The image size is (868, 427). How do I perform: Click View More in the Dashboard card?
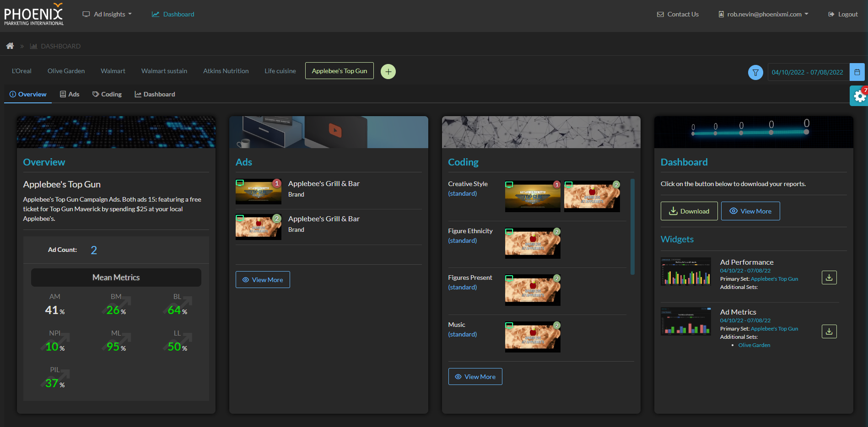tap(750, 211)
